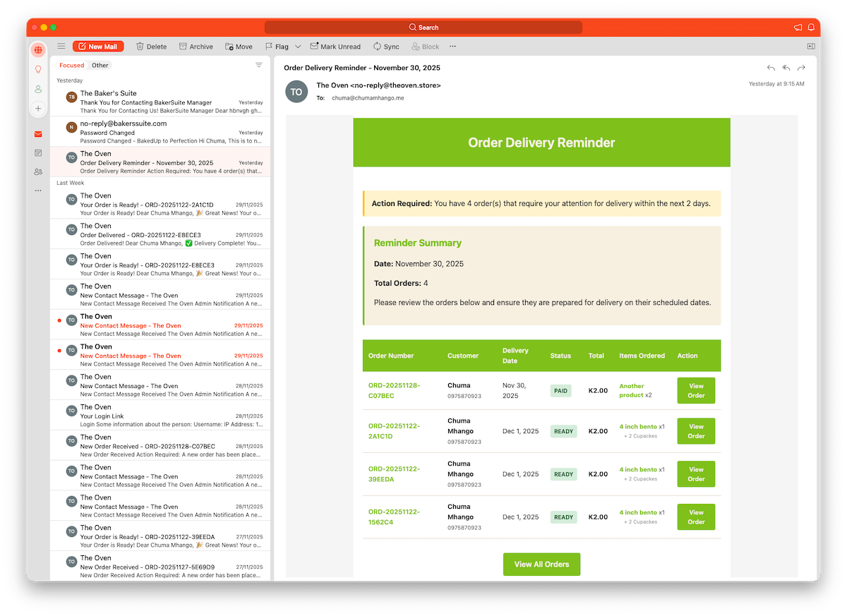Click the Reply All icon in the email header
Viewport: 847px width, 616px height.
[786, 68]
